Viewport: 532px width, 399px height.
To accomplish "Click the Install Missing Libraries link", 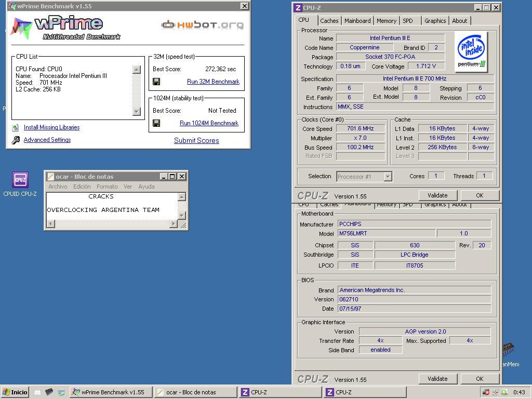I will pyautogui.click(x=51, y=128).
